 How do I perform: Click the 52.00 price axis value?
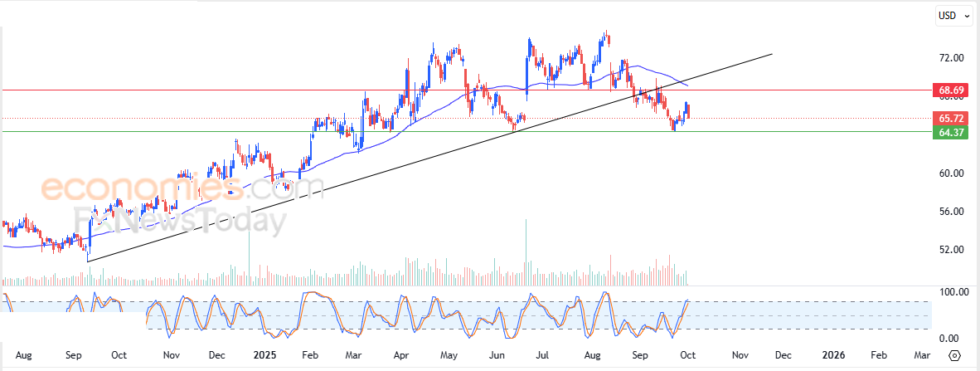click(x=950, y=250)
